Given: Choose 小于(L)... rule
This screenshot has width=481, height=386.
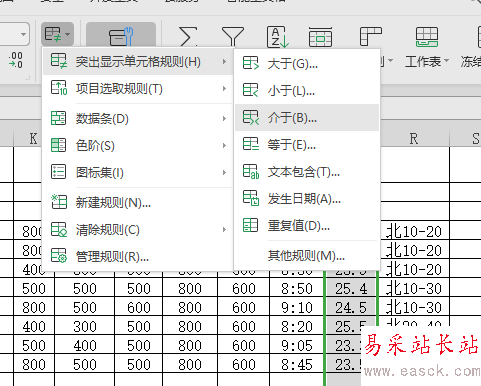Looking at the screenshot, I should click(307, 90).
